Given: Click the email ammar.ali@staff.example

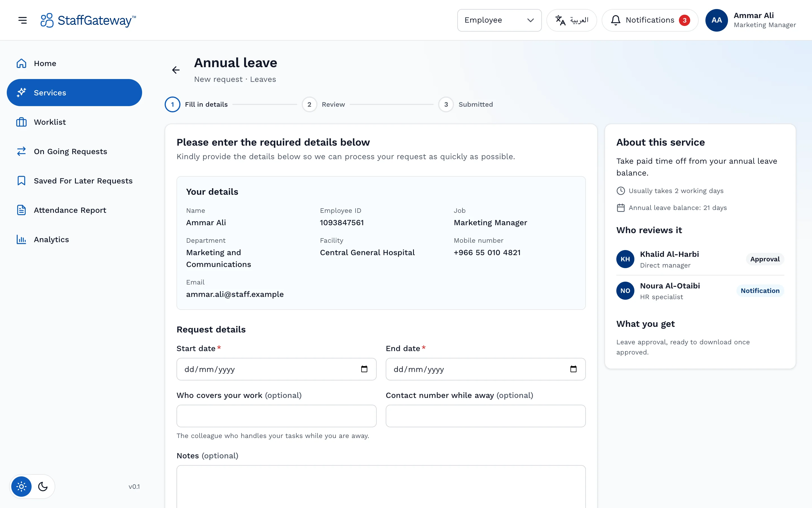Looking at the screenshot, I should (235, 294).
